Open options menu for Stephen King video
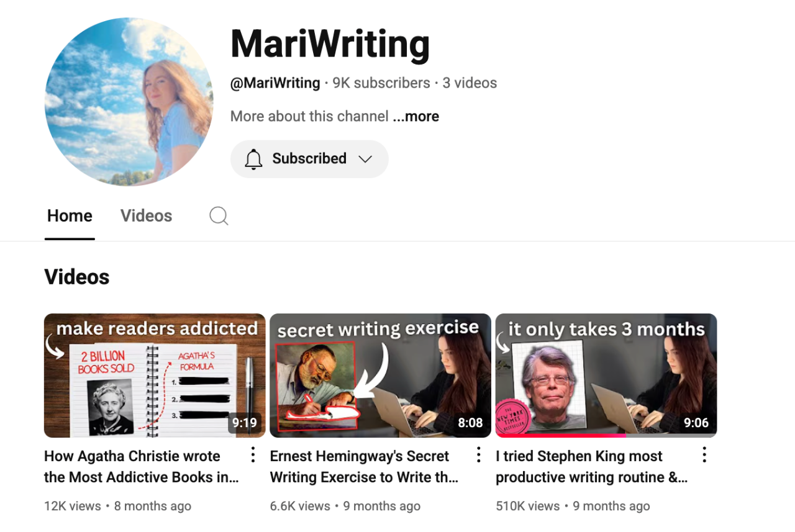The width and height of the screenshot is (795, 532). coord(704,455)
